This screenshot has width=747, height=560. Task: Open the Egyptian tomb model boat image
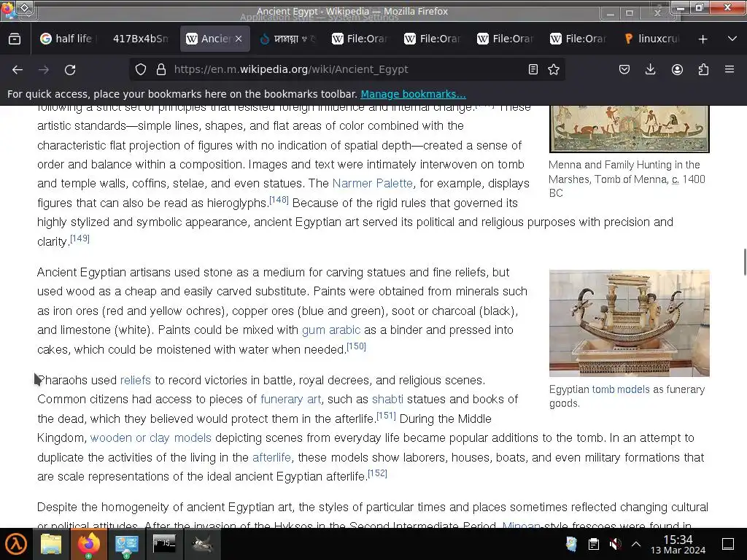[630, 323]
